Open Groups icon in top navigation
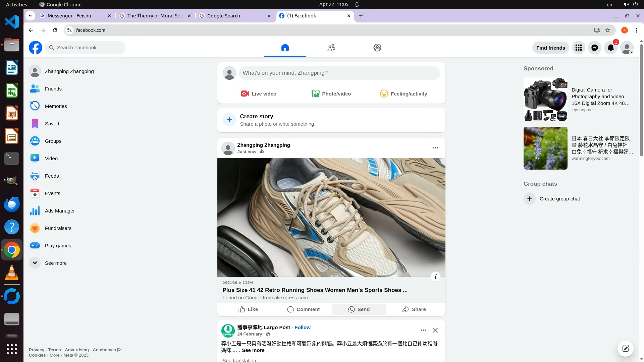The width and height of the screenshot is (644, 362). (x=377, y=48)
